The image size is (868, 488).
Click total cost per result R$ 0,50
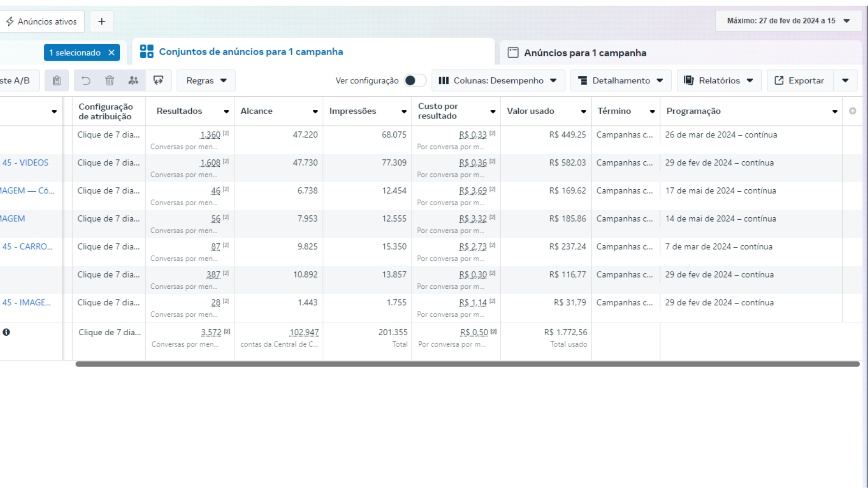point(474,333)
